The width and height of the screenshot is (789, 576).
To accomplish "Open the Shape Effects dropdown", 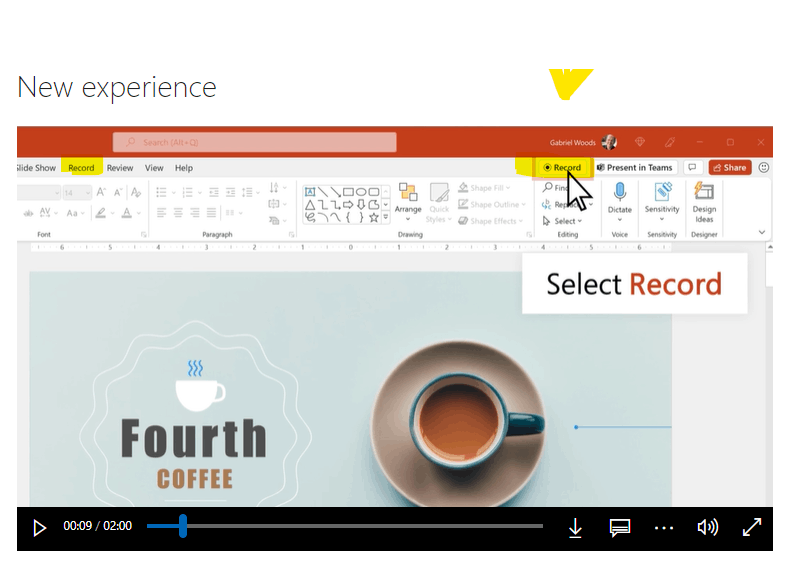I will pos(490,221).
